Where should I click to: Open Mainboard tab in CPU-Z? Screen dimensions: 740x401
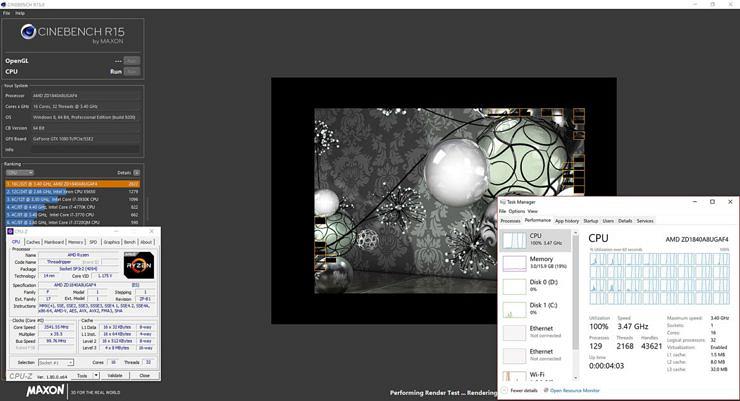54,242
